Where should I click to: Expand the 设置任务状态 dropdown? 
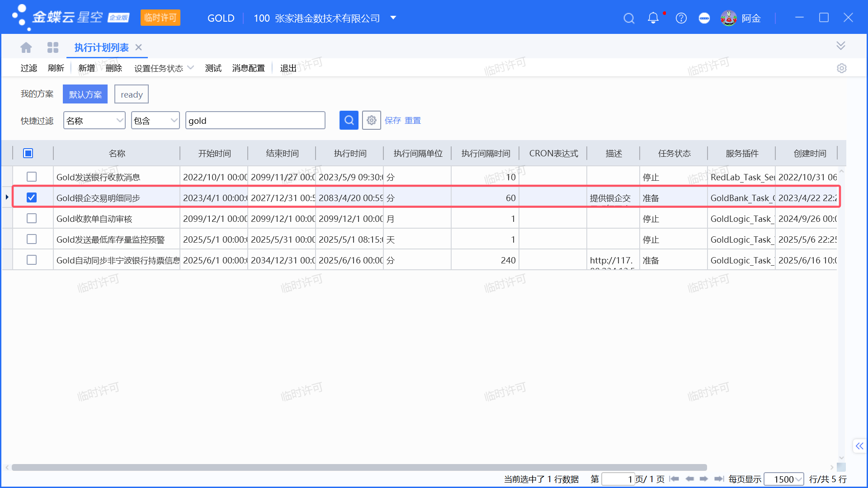(x=191, y=68)
